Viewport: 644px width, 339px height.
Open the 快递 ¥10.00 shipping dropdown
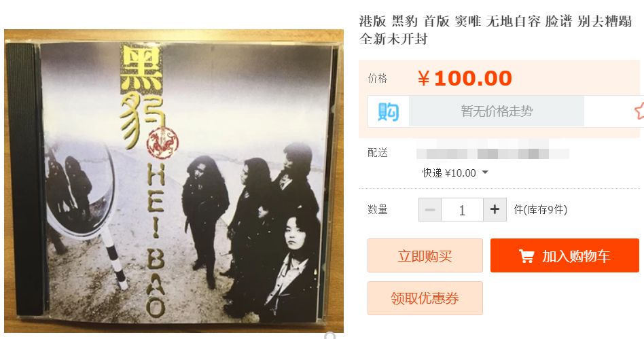pyautogui.click(x=455, y=173)
